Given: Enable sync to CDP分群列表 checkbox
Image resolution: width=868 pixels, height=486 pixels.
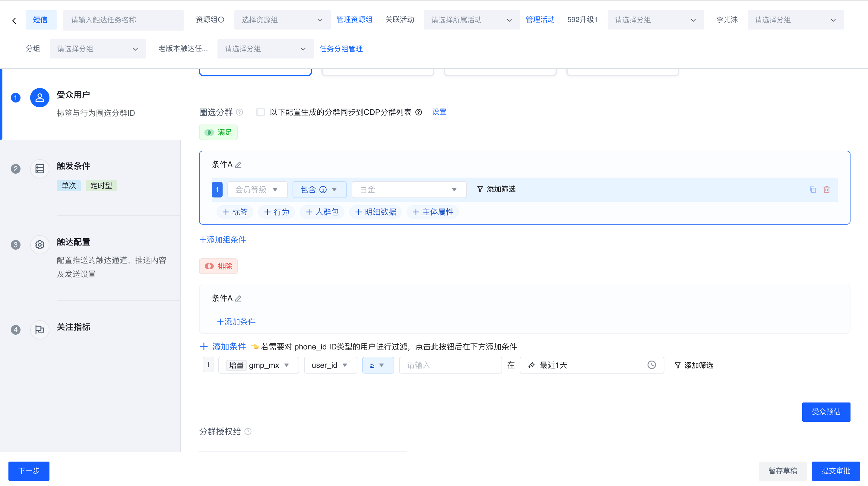Looking at the screenshot, I should click(261, 112).
